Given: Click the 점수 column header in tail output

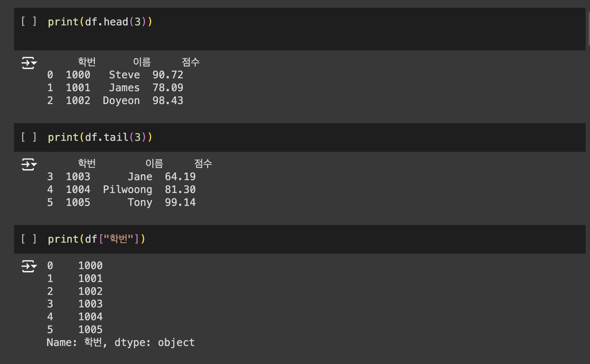Looking at the screenshot, I should click(x=203, y=163).
